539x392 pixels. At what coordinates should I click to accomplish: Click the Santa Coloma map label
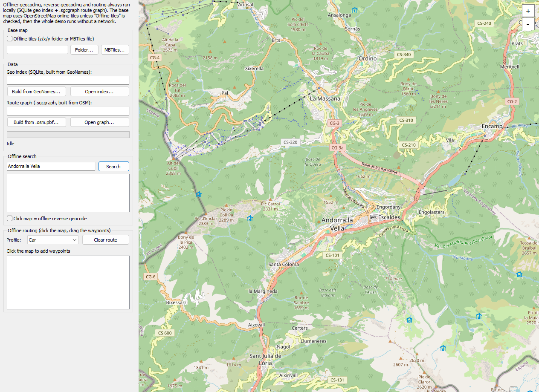coord(284,265)
